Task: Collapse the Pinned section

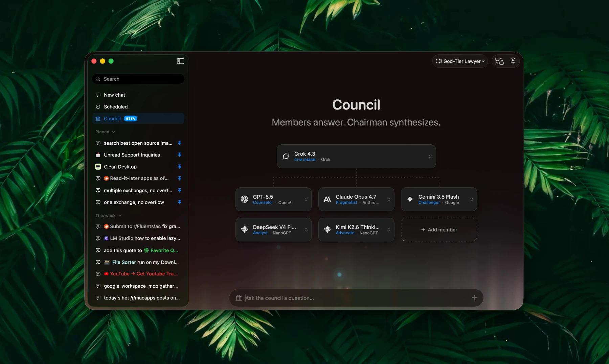Action: pos(105,132)
